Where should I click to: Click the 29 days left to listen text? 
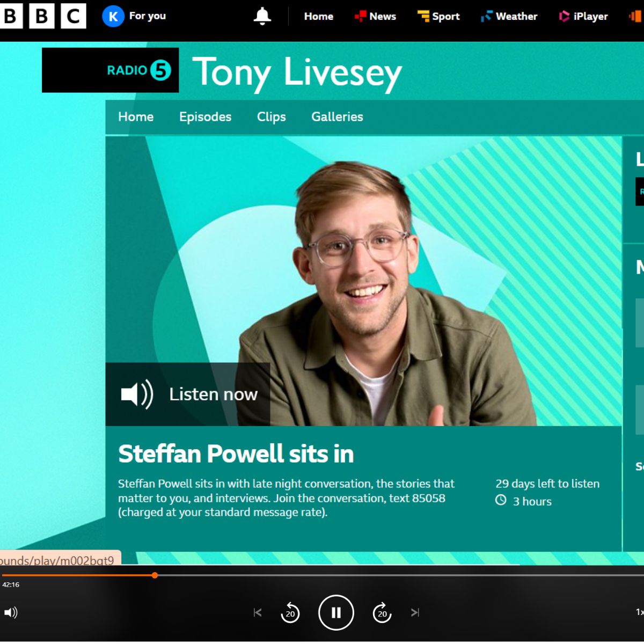point(547,484)
